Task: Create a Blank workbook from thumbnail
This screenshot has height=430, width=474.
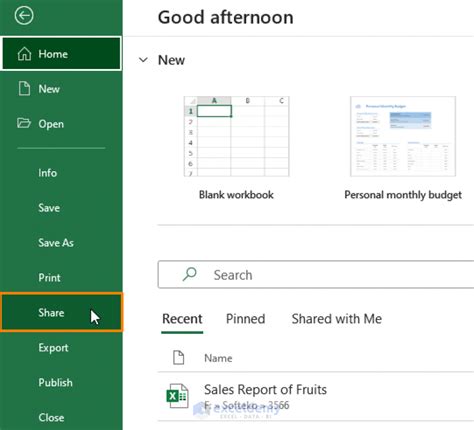Action: click(237, 136)
